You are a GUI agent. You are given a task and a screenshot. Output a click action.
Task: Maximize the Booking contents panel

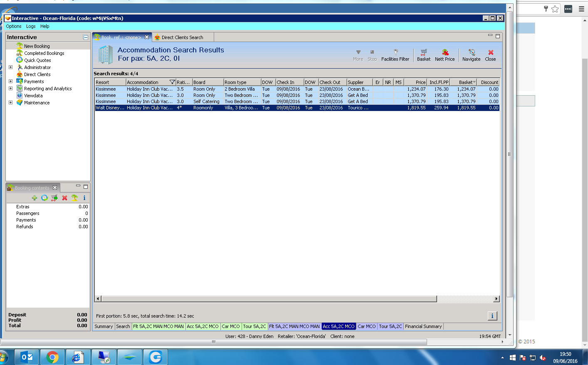86,187
